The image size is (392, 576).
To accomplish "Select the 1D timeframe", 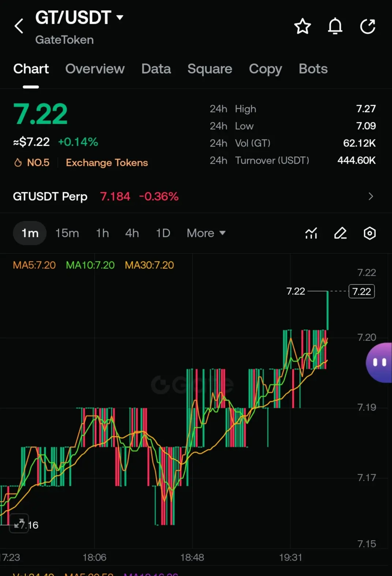I will click(163, 233).
